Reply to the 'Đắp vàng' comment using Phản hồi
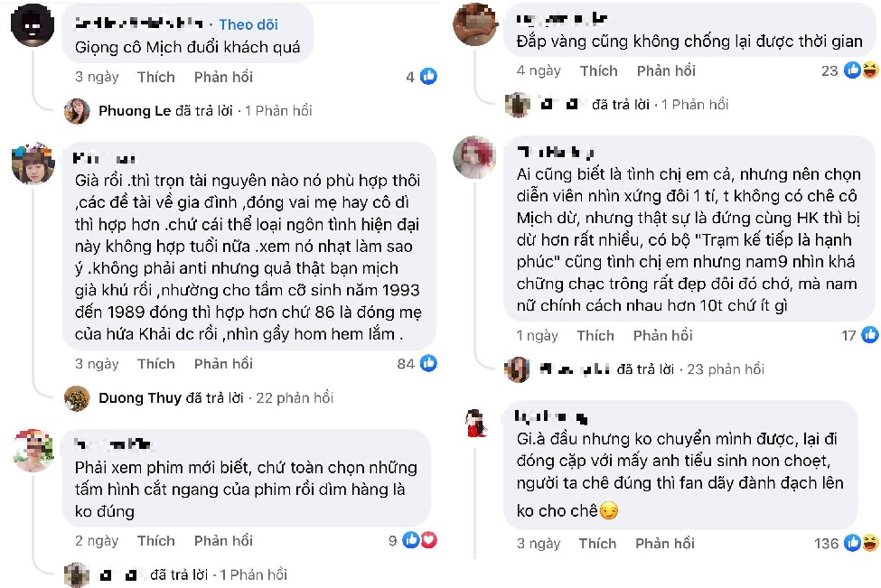 pos(666,70)
